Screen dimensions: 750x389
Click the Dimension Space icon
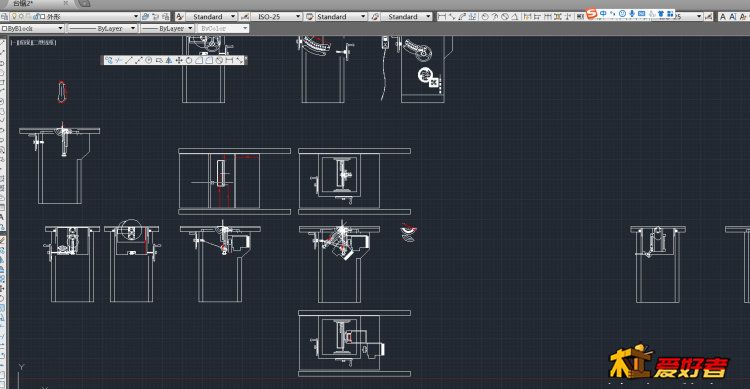[558, 17]
